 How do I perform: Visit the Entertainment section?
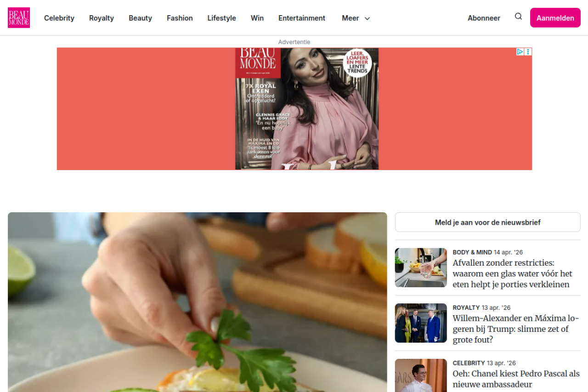pos(302,18)
